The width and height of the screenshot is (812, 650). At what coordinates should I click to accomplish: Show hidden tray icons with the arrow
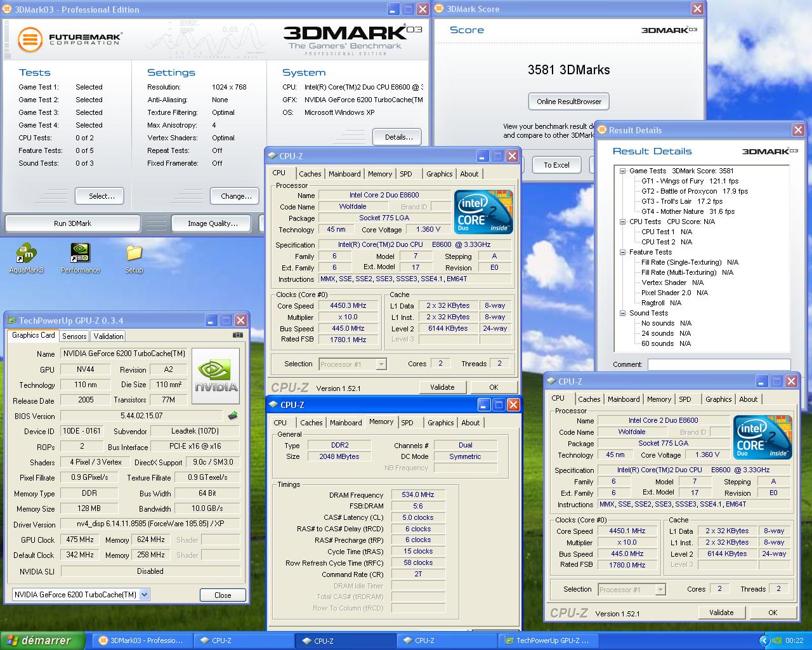coord(764,640)
